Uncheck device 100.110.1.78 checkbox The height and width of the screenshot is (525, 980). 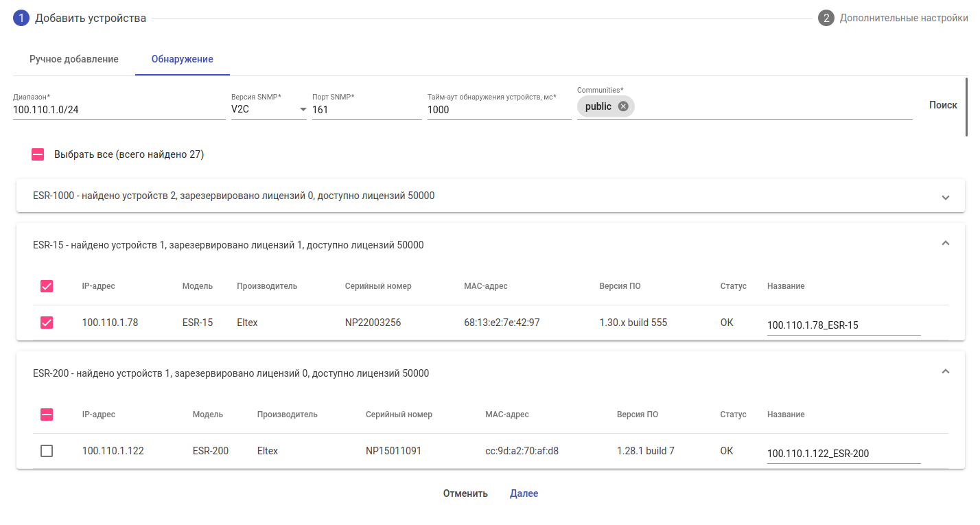[x=47, y=323]
